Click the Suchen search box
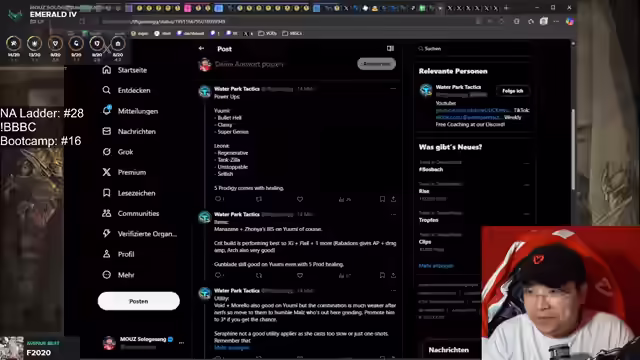 [473, 49]
